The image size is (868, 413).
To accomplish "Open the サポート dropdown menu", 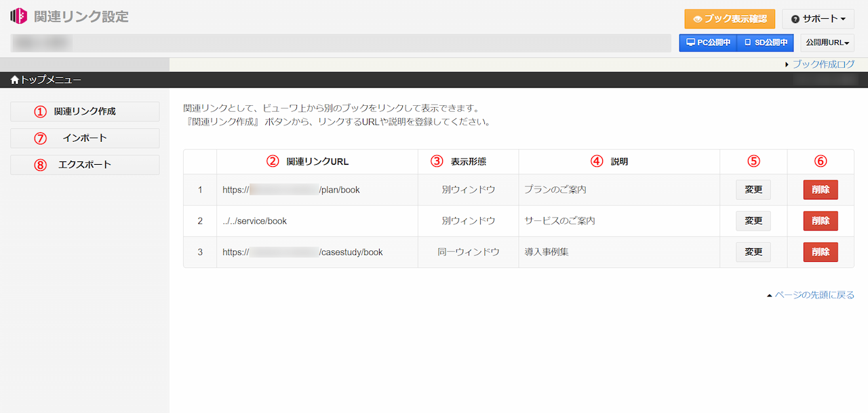I will (x=817, y=19).
